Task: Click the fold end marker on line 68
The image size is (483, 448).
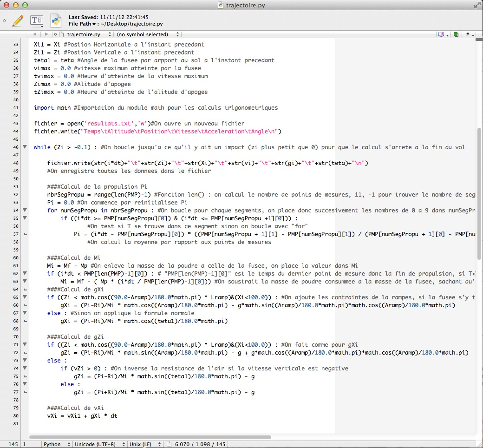Action: 25,321
